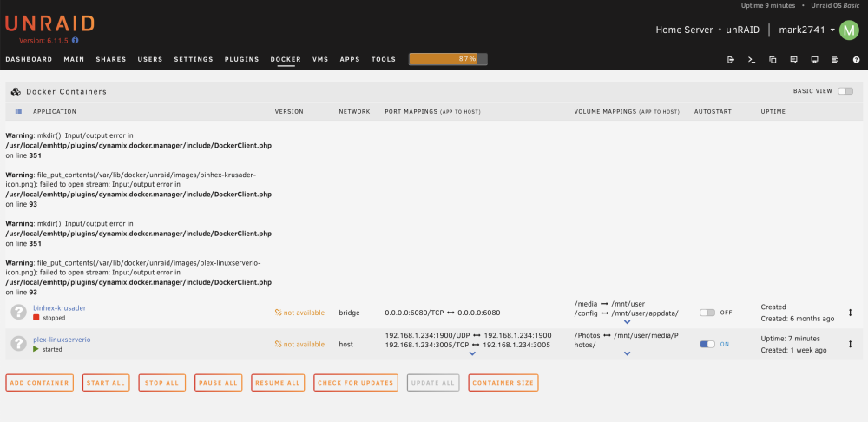Click the reorder arrows for binhex-krusader row
The height and width of the screenshot is (422, 868).
click(x=851, y=313)
